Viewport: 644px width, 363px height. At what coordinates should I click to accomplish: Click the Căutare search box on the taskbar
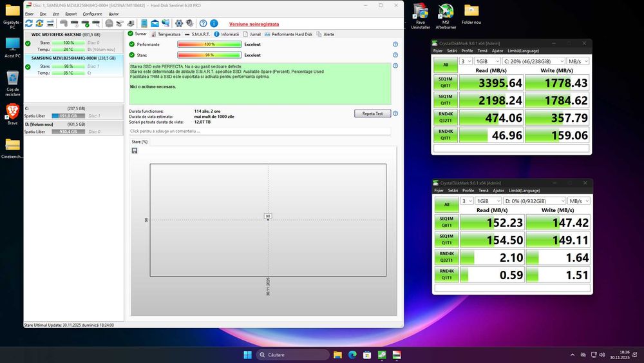[x=292, y=355]
